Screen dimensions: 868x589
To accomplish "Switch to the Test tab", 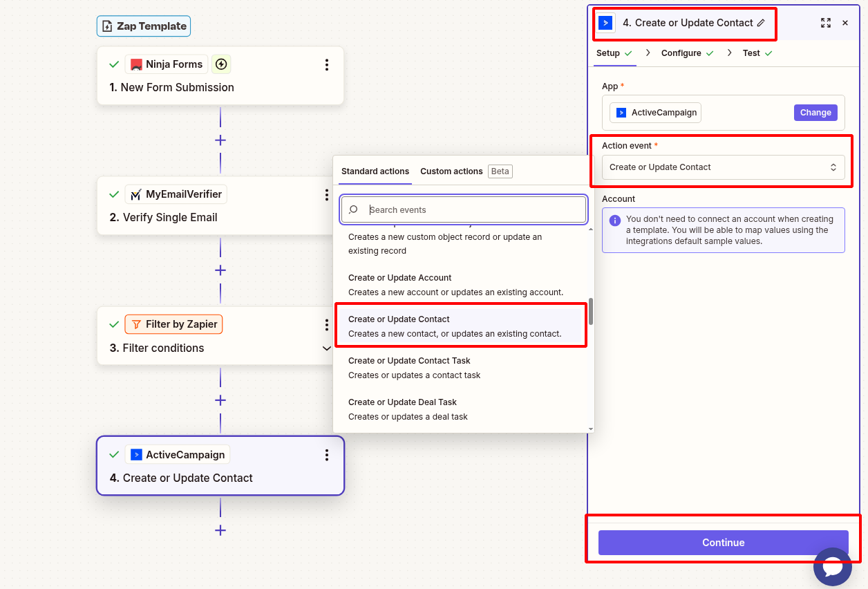I will (752, 53).
